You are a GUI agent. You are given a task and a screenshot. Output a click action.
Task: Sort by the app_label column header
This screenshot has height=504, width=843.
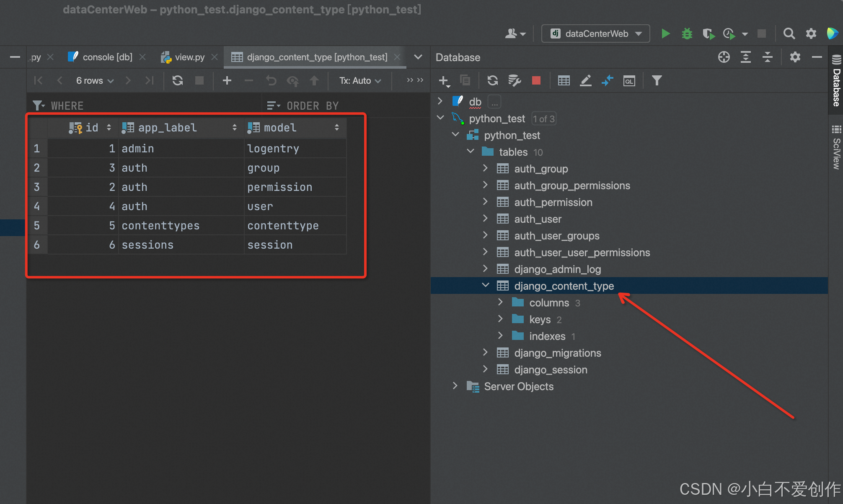click(x=168, y=128)
